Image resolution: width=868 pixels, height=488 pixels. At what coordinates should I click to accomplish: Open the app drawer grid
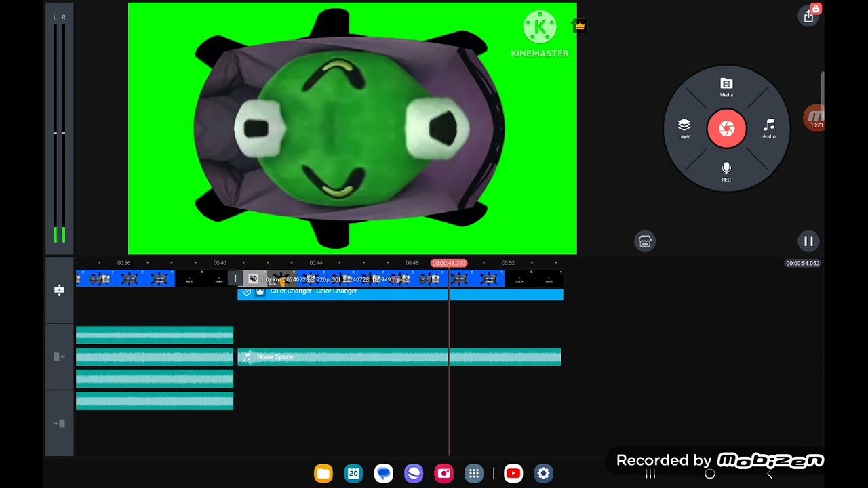(x=474, y=474)
